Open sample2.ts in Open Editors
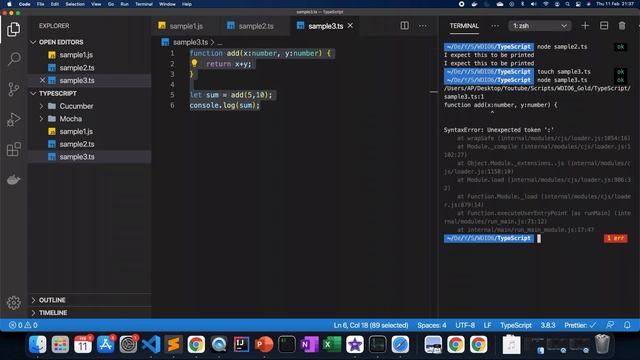This screenshot has width=640, height=360. point(77,68)
